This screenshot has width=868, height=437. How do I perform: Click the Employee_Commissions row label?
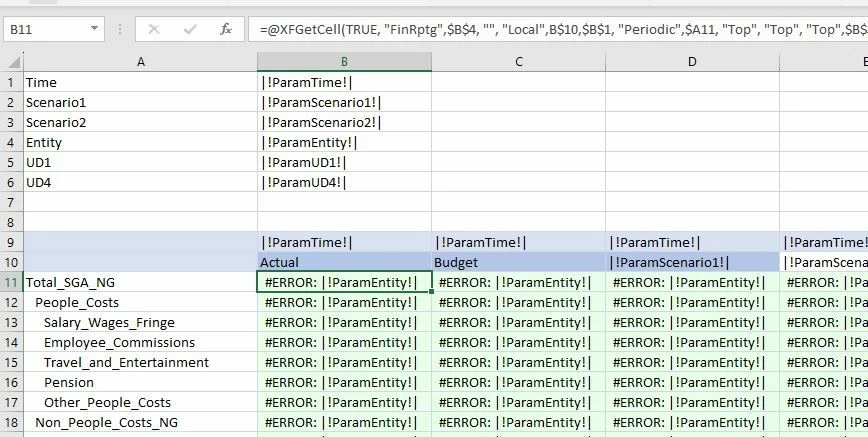click(x=141, y=342)
